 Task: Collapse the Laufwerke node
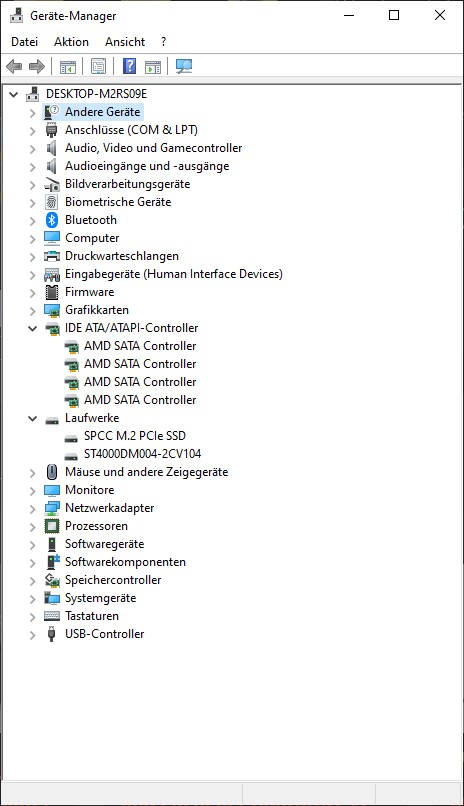[32, 418]
